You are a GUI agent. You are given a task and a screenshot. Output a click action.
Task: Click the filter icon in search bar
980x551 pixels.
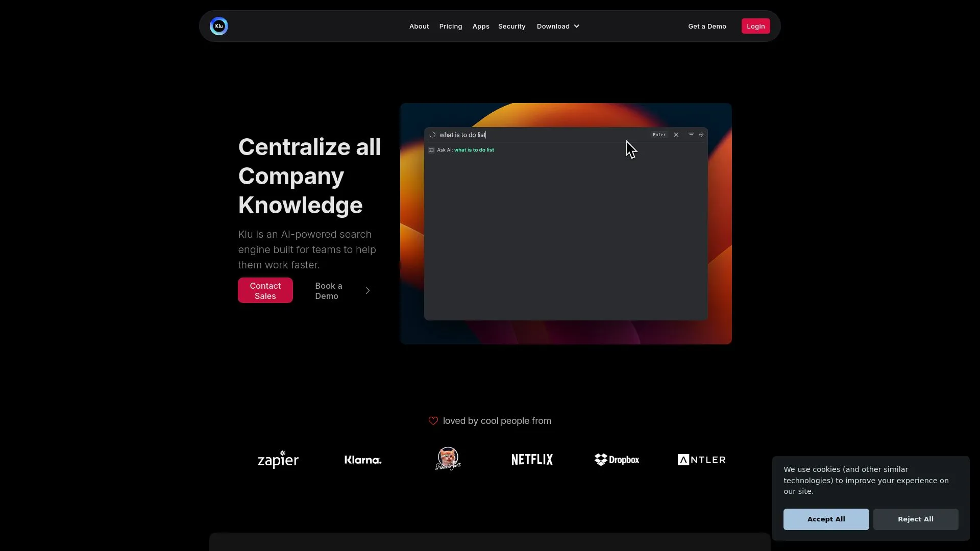point(691,135)
